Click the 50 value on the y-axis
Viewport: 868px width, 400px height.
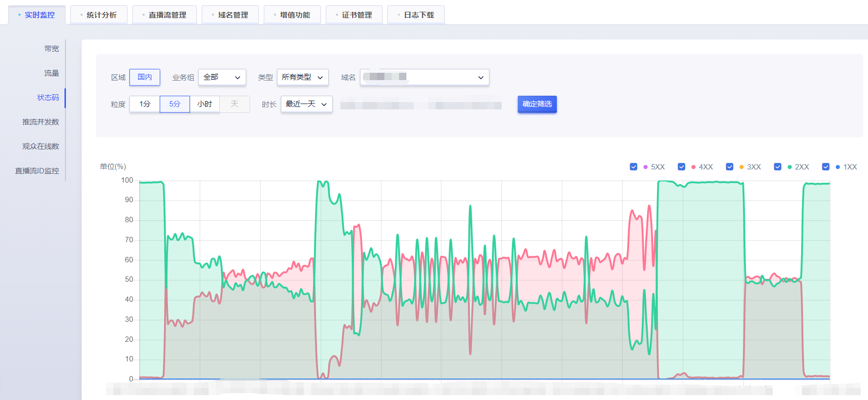(129, 279)
